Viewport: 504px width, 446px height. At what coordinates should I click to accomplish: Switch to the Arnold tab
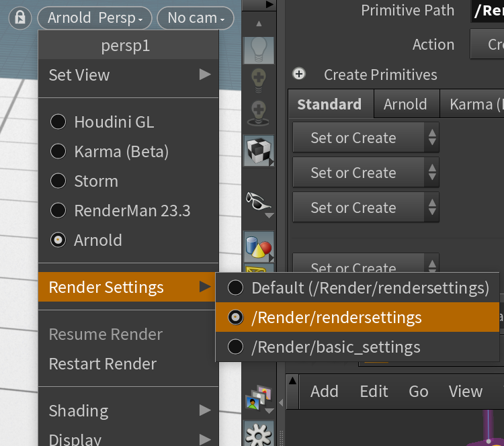(x=407, y=104)
